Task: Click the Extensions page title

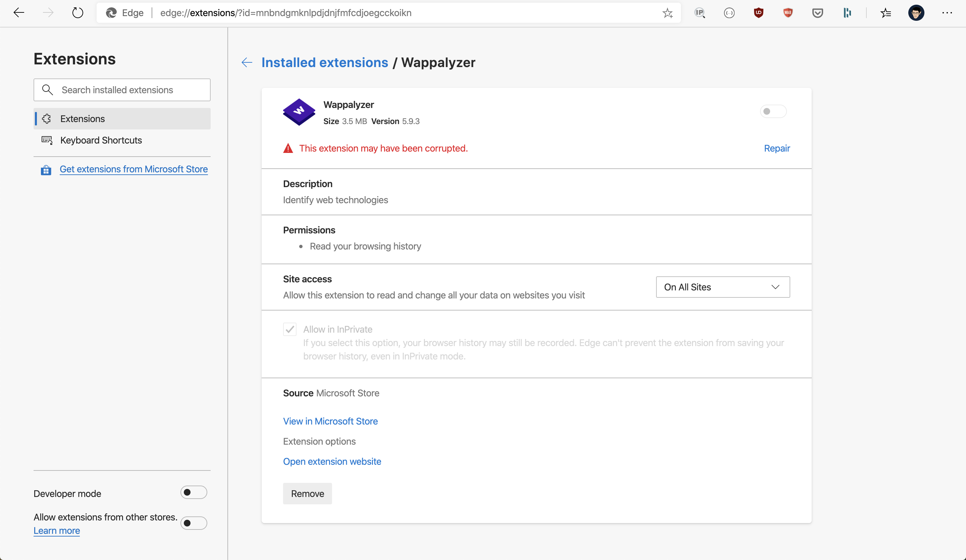Action: tap(74, 59)
